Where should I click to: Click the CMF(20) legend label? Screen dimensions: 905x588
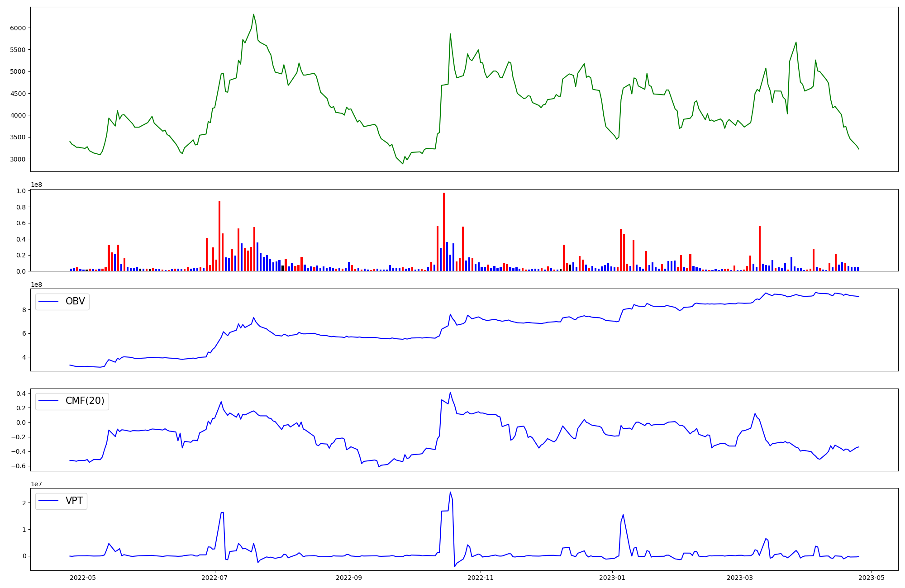(85, 401)
